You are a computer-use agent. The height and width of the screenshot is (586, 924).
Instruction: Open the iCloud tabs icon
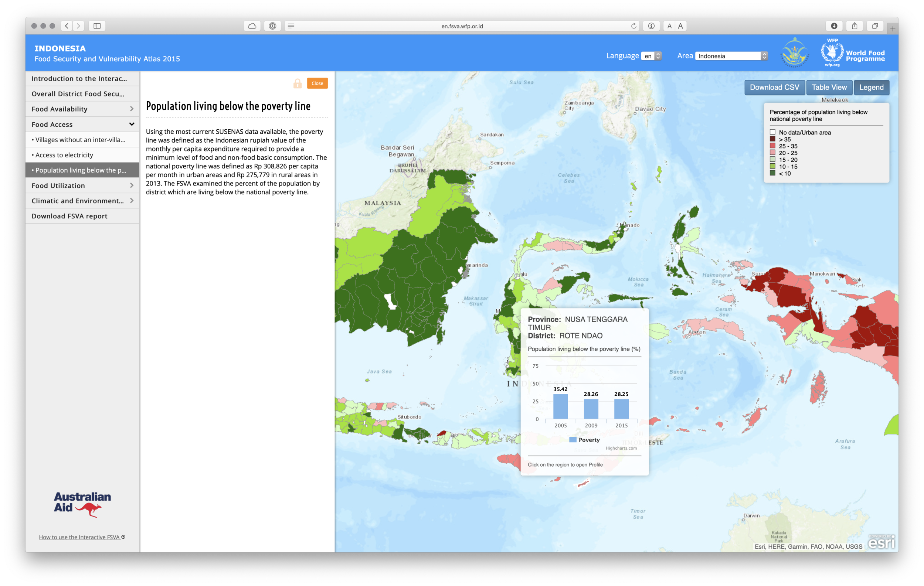252,26
